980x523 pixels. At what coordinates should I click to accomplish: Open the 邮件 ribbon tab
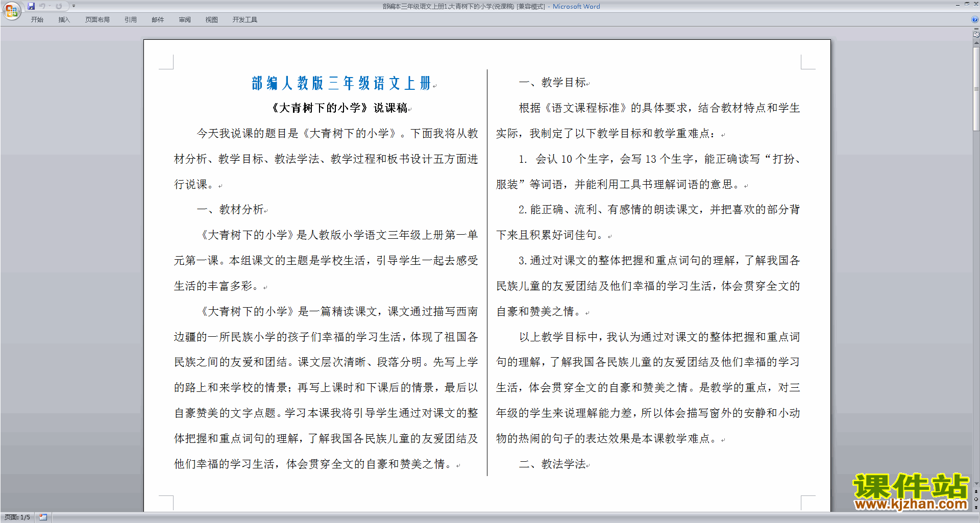(x=158, y=20)
